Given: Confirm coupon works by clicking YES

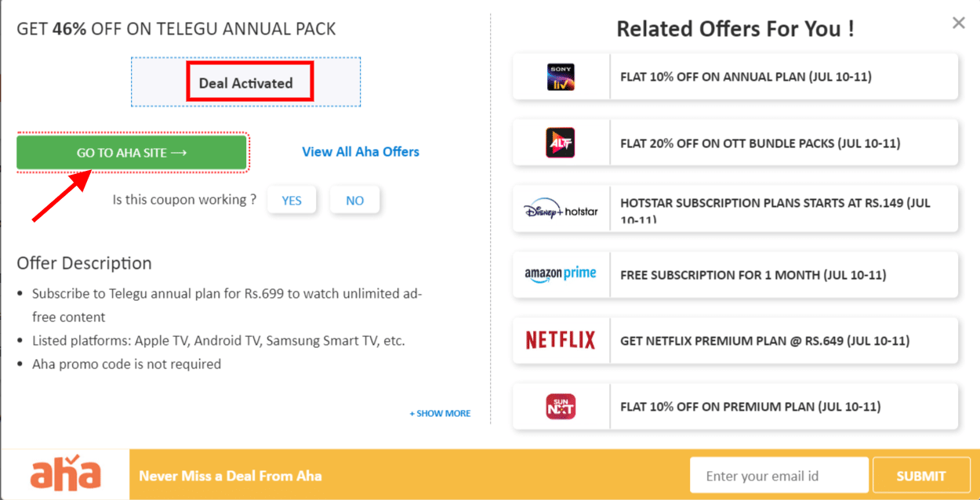Looking at the screenshot, I should 292,200.
